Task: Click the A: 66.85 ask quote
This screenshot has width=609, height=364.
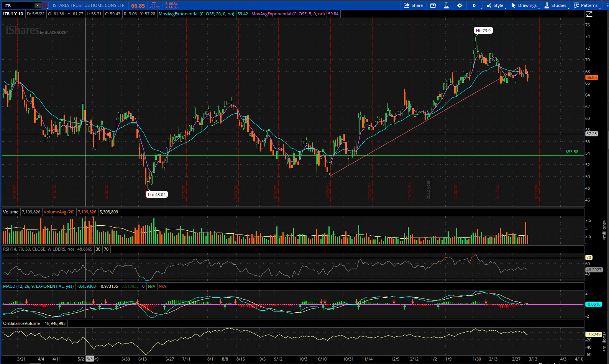Action: (171, 7)
